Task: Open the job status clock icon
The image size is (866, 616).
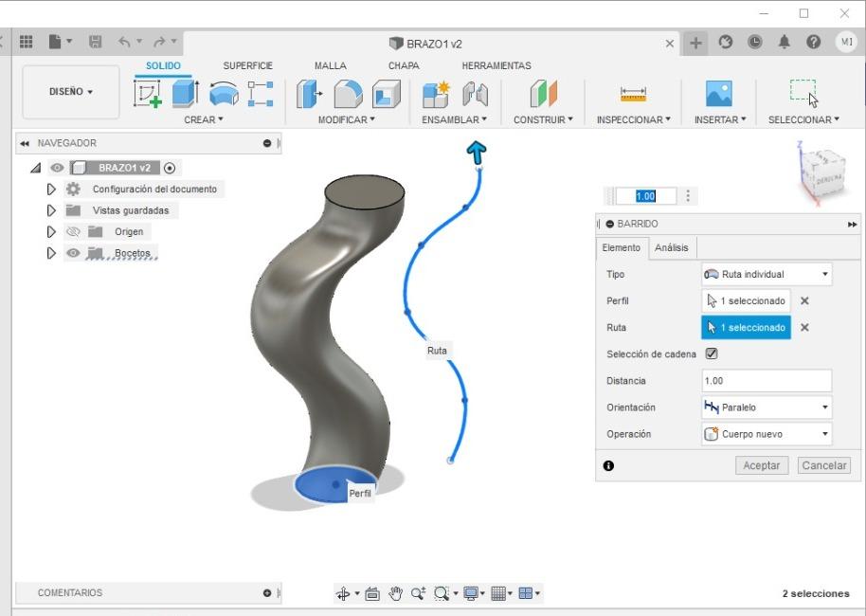Action: tap(755, 42)
